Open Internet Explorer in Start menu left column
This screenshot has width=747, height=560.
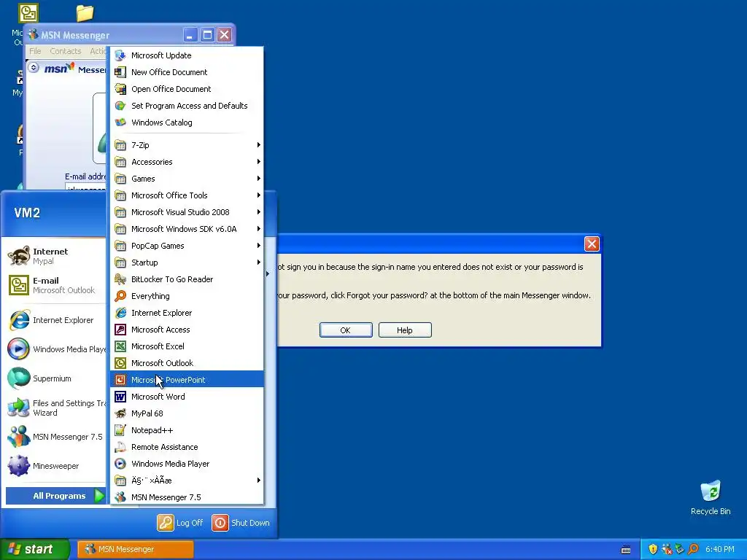(x=55, y=320)
